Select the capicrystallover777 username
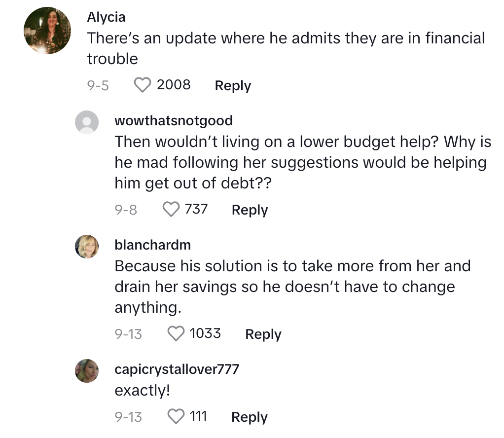This screenshot has width=504, height=438. [177, 369]
